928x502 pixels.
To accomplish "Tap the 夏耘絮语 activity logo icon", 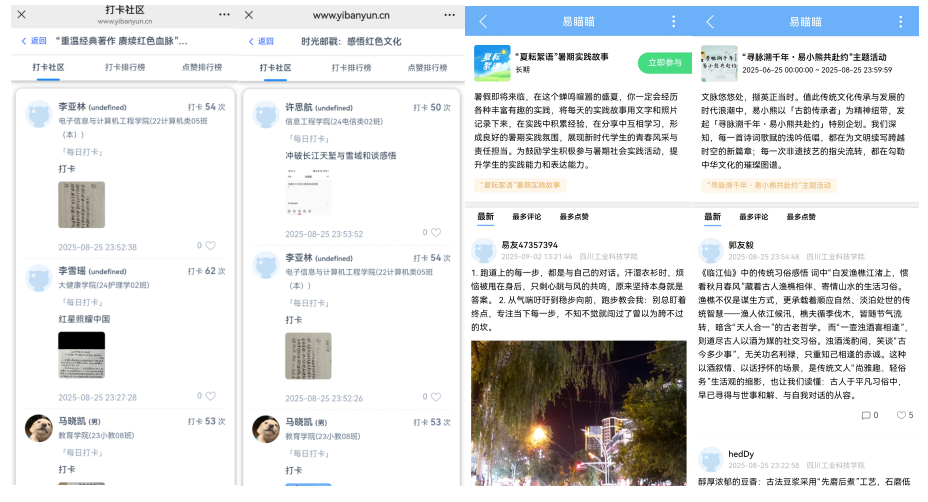I will click(489, 61).
